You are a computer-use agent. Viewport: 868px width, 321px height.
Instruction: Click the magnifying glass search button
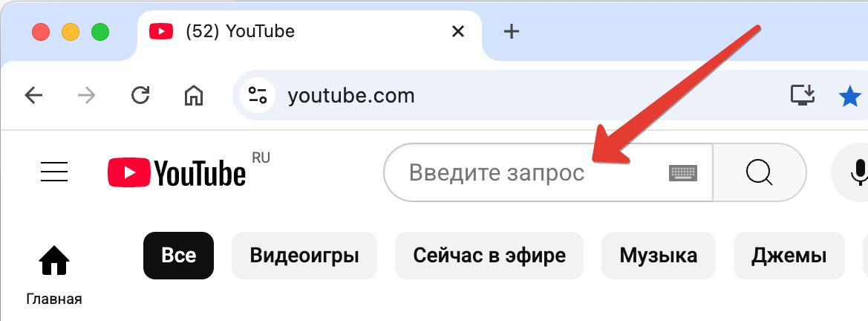click(759, 172)
